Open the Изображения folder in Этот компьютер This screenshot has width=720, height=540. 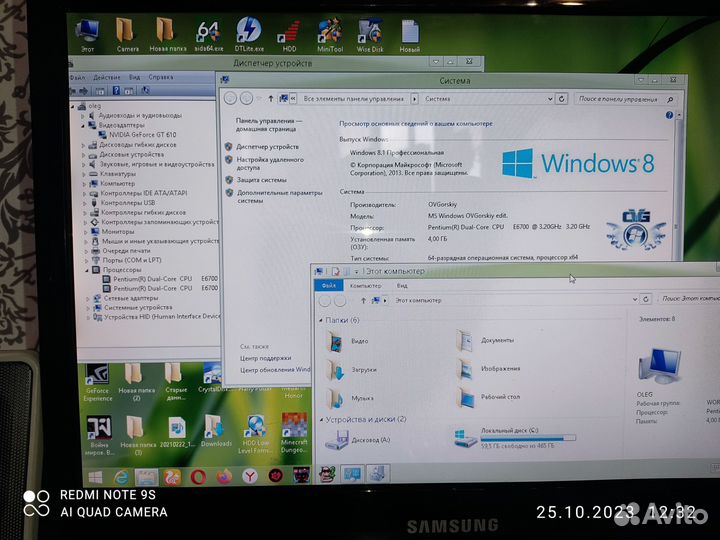[488, 369]
